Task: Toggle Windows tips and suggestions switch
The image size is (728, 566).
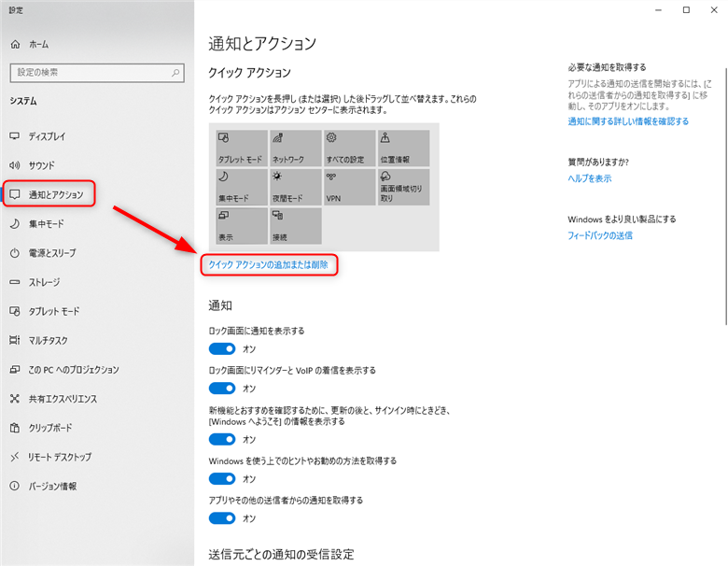Action: [222, 478]
